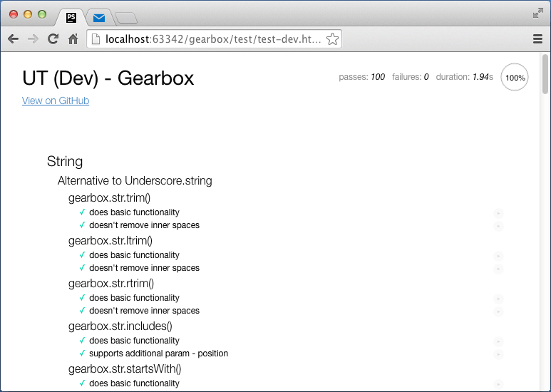The height and width of the screenshot is (392, 551).
Task: Click the duration 1.94s stat
Action: point(464,77)
